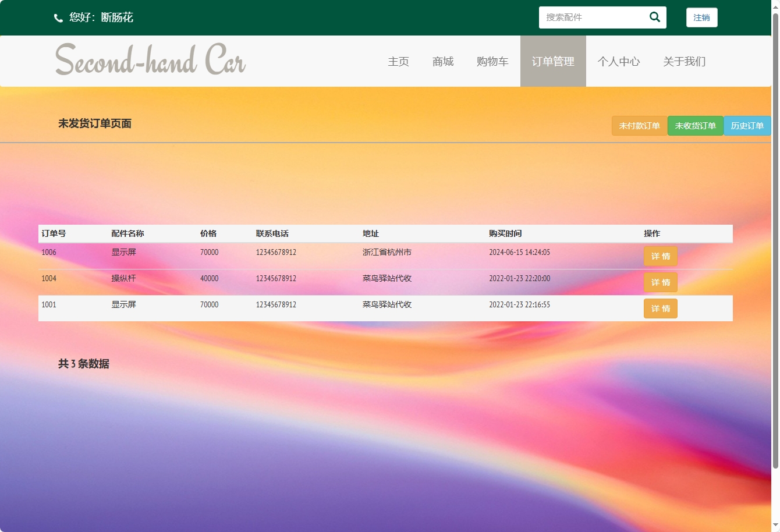
Task: View 历史订单 history
Action: [747, 126]
